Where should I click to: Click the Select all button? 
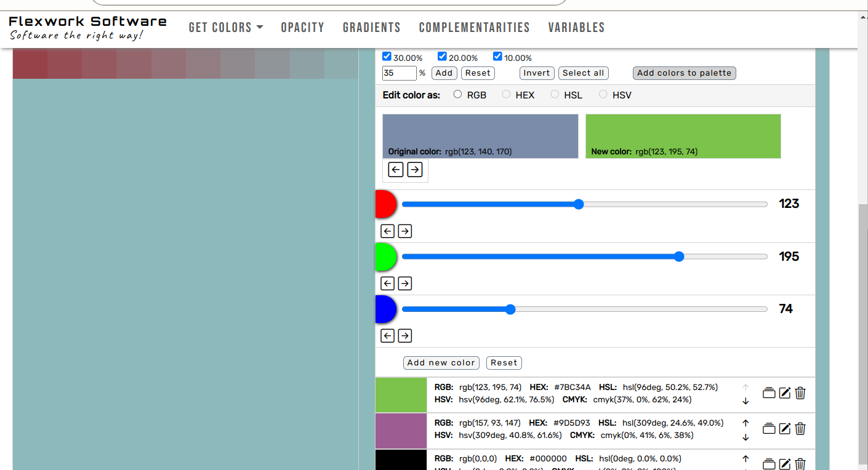click(584, 73)
